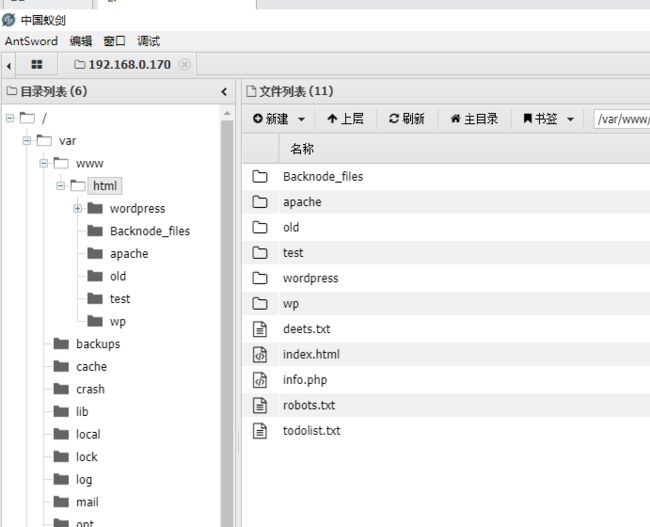Open the 书签 dropdown arrow
Viewport: 650px width, 527px height.
click(570, 119)
